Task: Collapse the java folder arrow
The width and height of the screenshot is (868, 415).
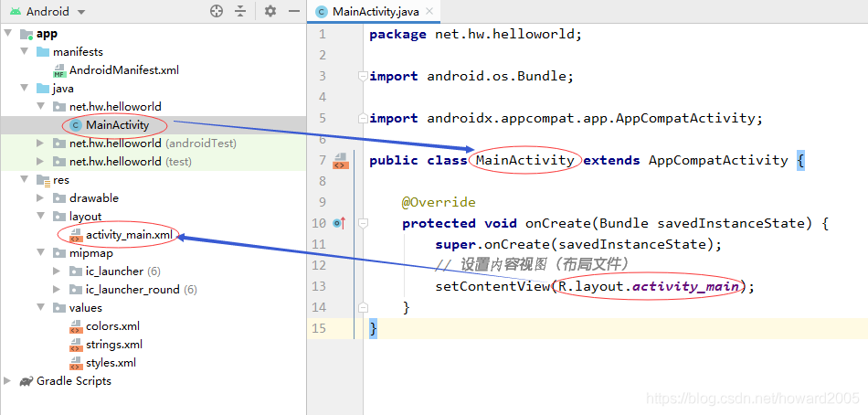Action: (x=25, y=88)
